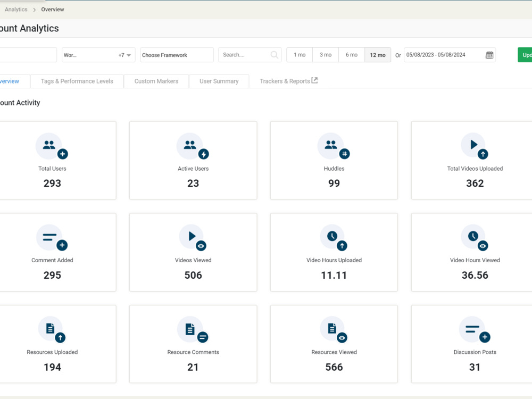Click the Videos Viewed label

pyautogui.click(x=193, y=260)
